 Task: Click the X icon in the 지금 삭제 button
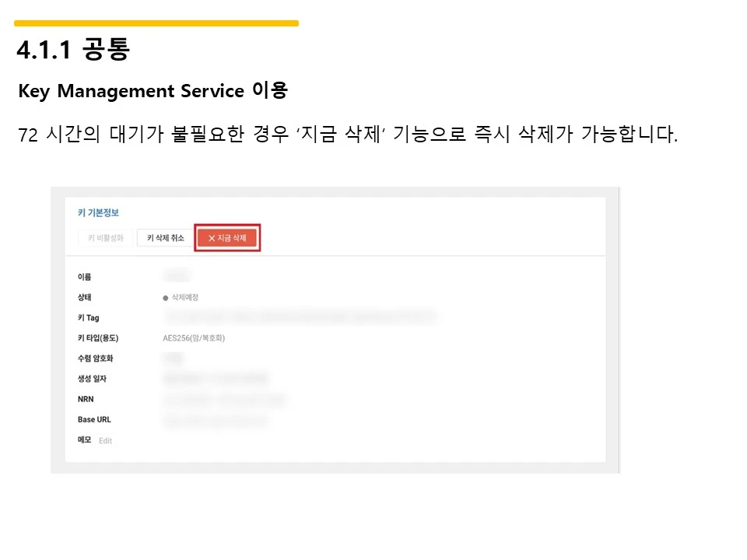tap(212, 238)
